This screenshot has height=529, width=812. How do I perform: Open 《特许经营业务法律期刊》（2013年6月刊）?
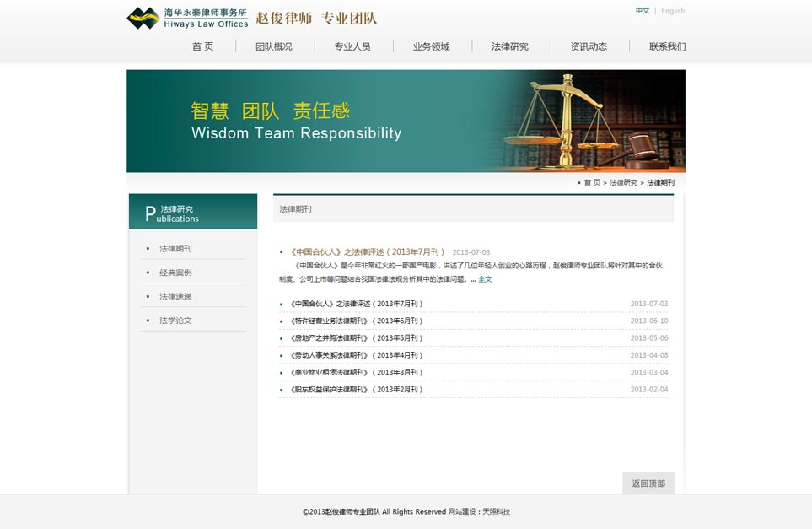tap(355, 321)
